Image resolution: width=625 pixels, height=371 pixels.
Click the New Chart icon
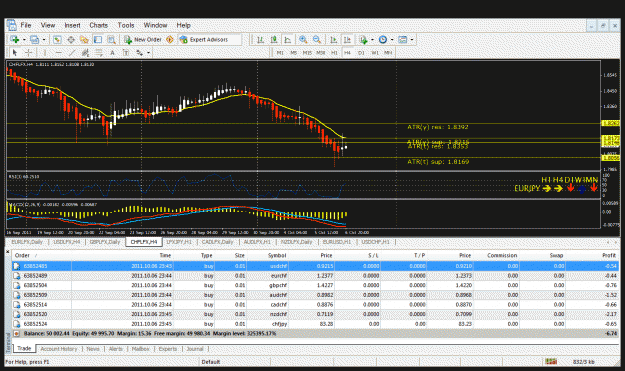(15, 39)
